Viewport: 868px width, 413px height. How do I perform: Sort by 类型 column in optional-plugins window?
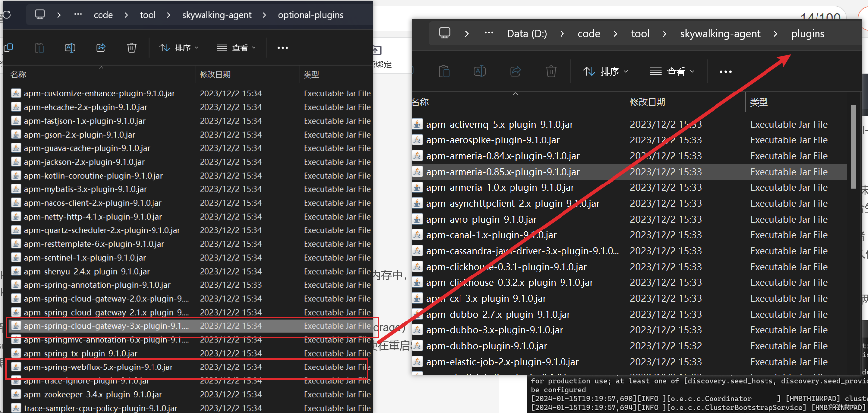311,75
